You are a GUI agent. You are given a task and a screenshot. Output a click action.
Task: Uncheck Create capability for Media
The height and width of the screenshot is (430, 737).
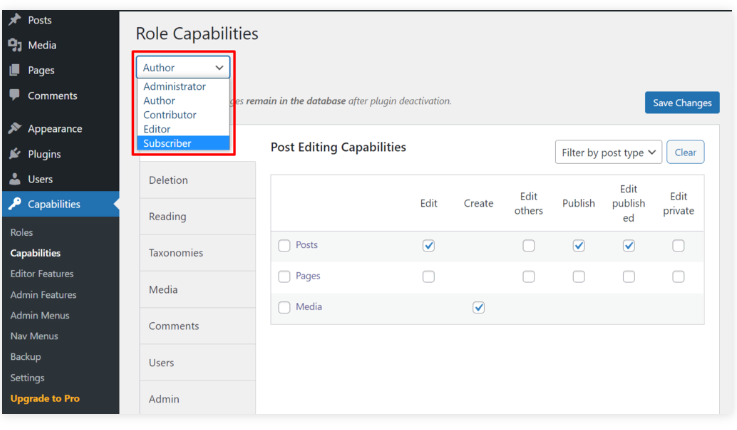click(x=478, y=308)
